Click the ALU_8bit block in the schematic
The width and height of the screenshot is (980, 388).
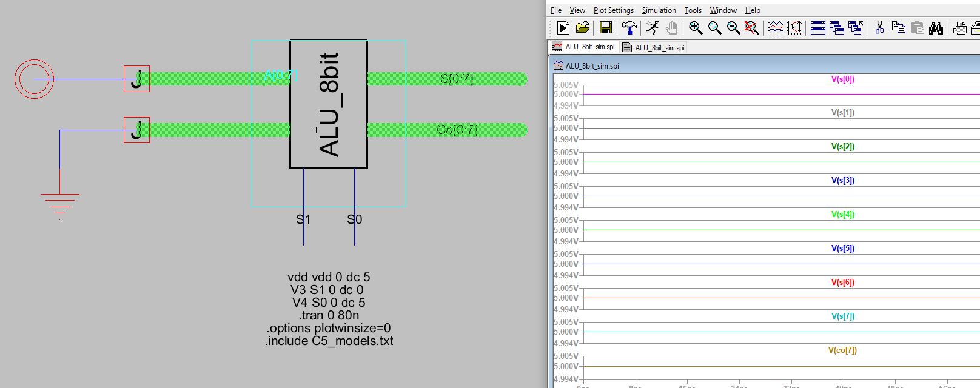click(329, 104)
